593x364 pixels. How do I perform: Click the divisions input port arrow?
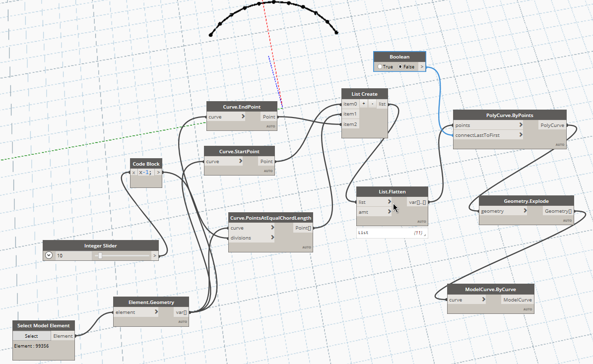(272, 238)
